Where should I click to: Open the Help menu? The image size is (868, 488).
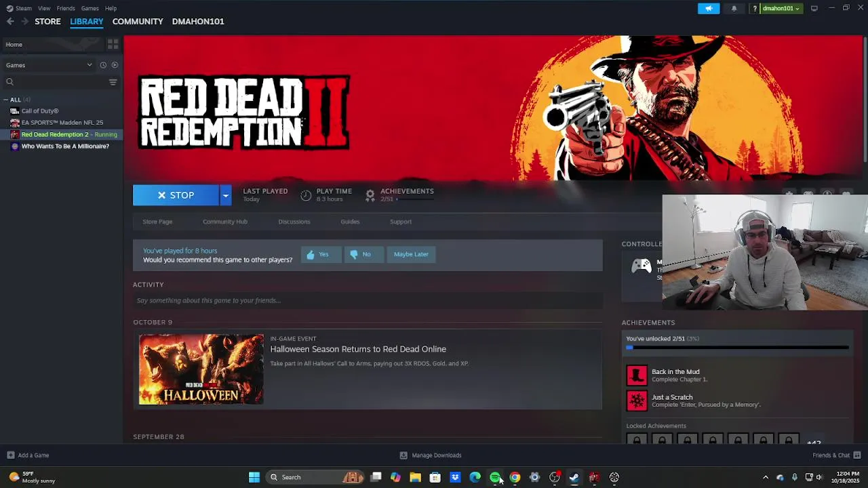(x=111, y=8)
